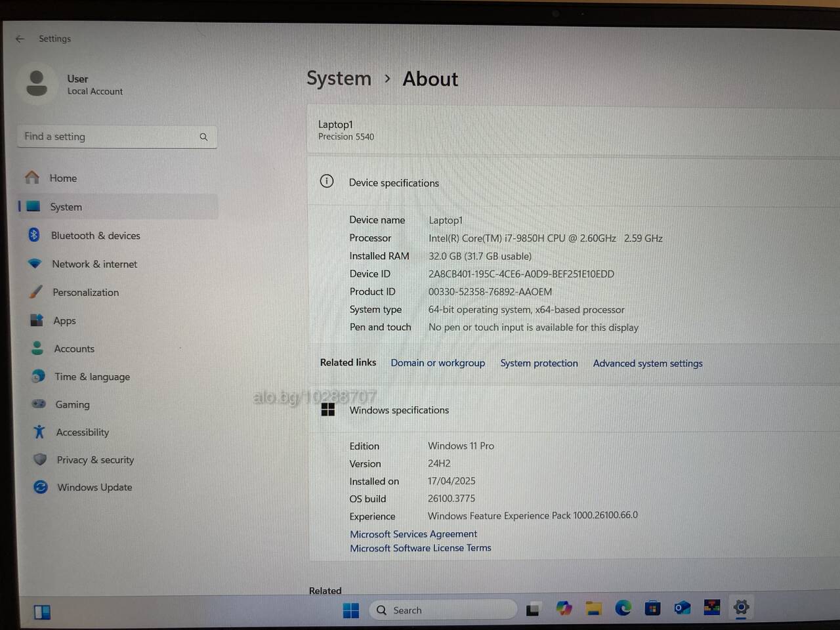Click the Edition value Windows 11 Pro
This screenshot has height=630, width=840.
click(461, 446)
